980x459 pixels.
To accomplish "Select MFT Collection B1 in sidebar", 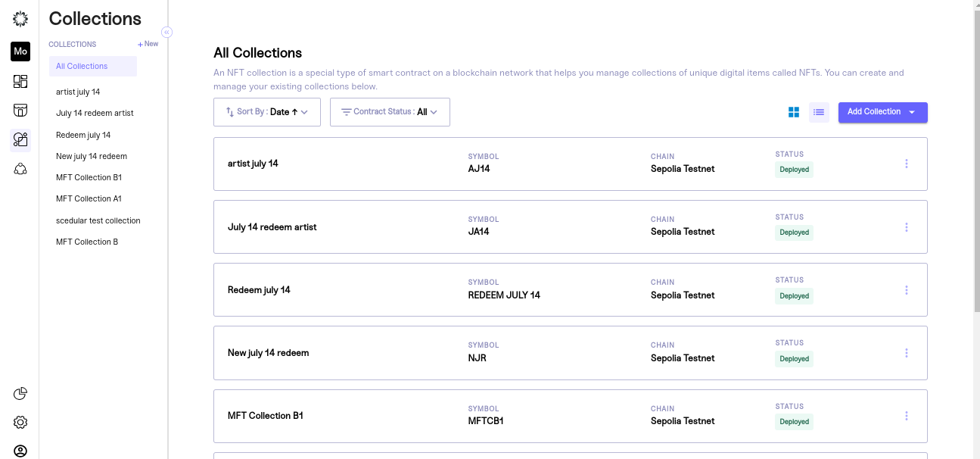I will (89, 177).
